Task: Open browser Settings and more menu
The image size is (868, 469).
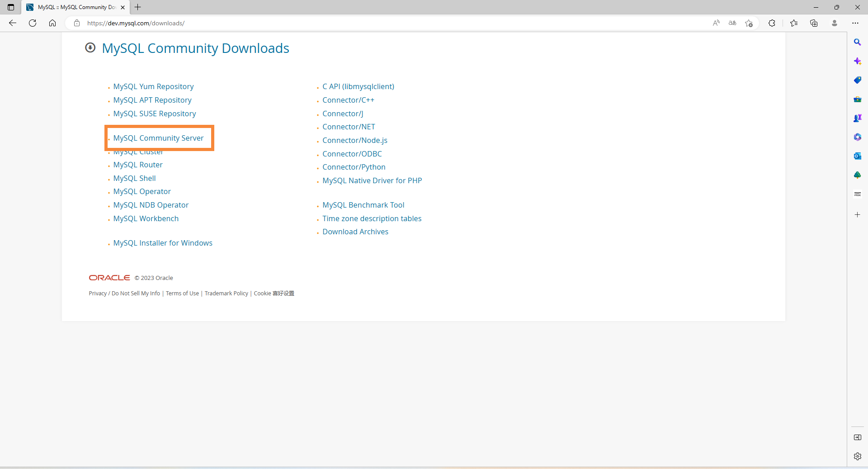Action: click(855, 23)
